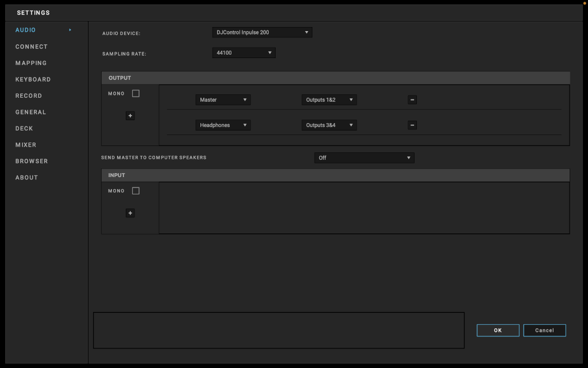The height and width of the screenshot is (368, 588).
Task: Click the plus icon to add an output
Action: [130, 116]
